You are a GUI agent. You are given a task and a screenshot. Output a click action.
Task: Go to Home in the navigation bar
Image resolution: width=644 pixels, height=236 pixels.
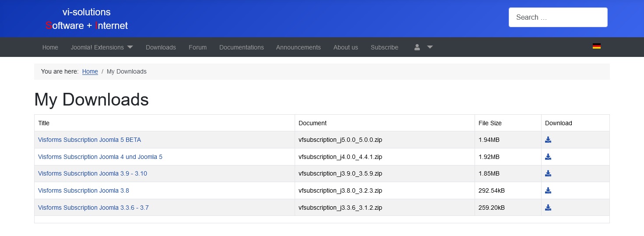click(x=50, y=47)
